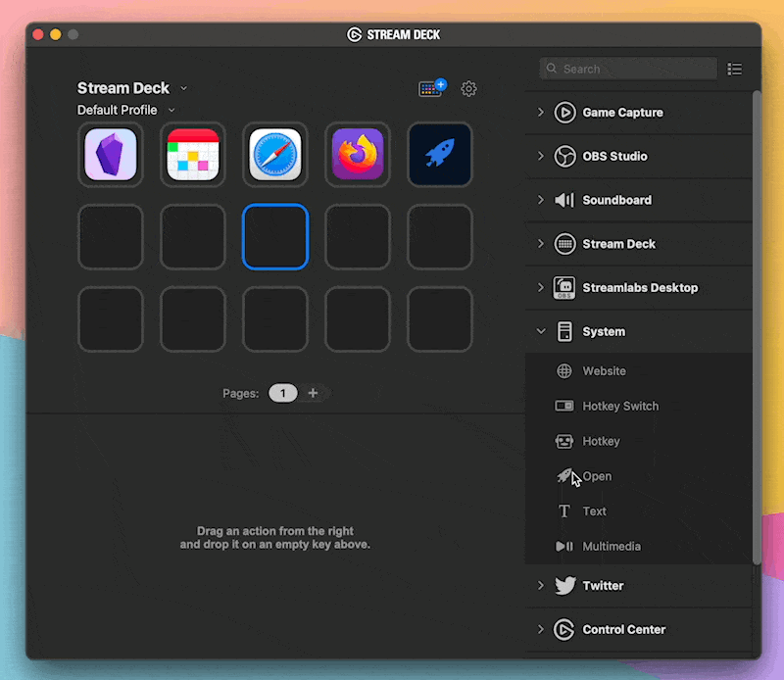Select the Open action label
The image size is (784, 680).
click(597, 476)
